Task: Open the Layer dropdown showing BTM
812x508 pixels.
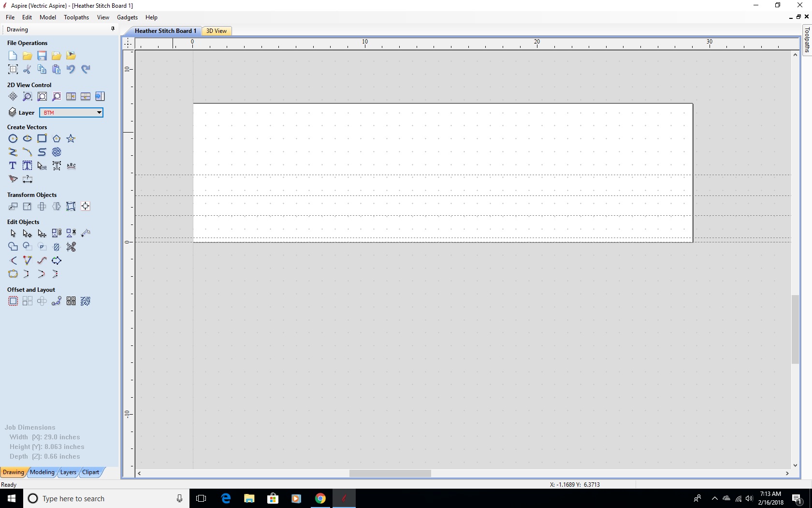Action: point(71,113)
